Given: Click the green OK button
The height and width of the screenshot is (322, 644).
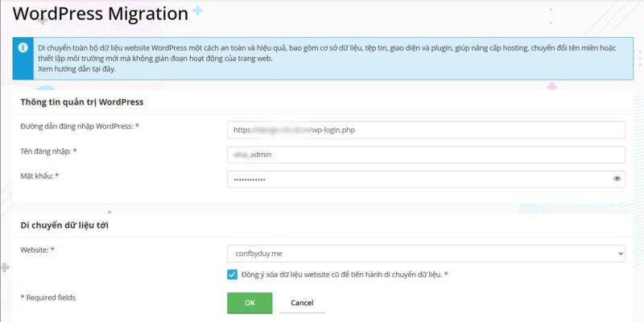Looking at the screenshot, I should click(x=250, y=303).
